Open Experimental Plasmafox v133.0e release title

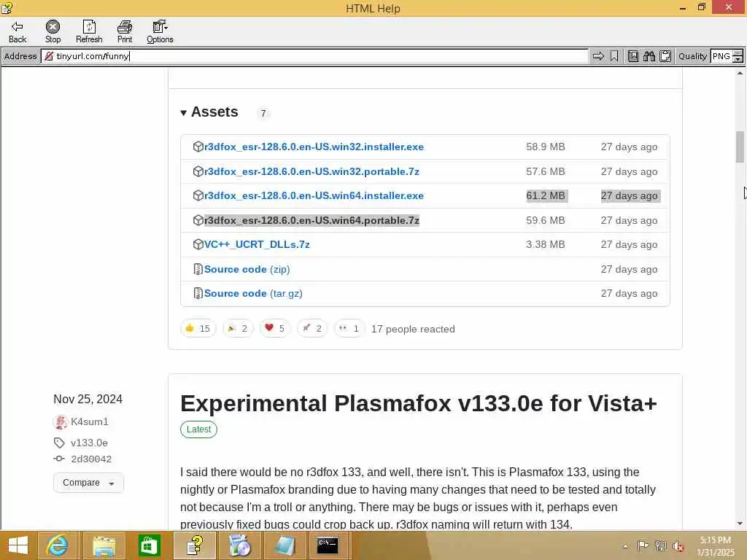coord(418,403)
